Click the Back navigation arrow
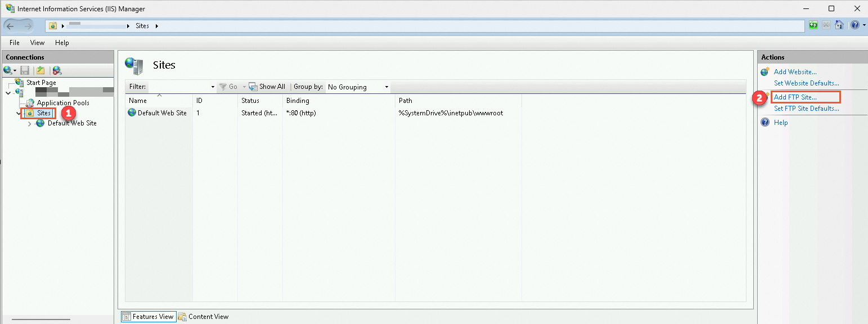This screenshot has height=324, width=868. 11,26
